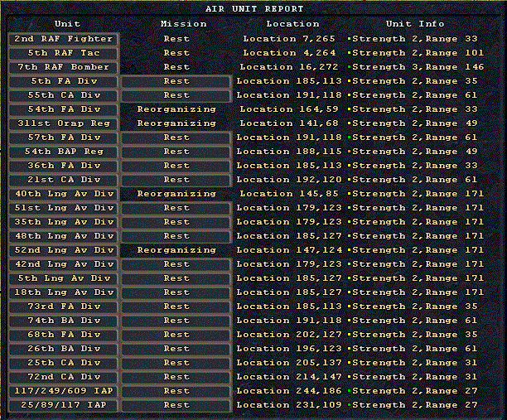Change Rest mission for 68th FA Div
The width and height of the screenshot is (507, 420).
[176, 335]
